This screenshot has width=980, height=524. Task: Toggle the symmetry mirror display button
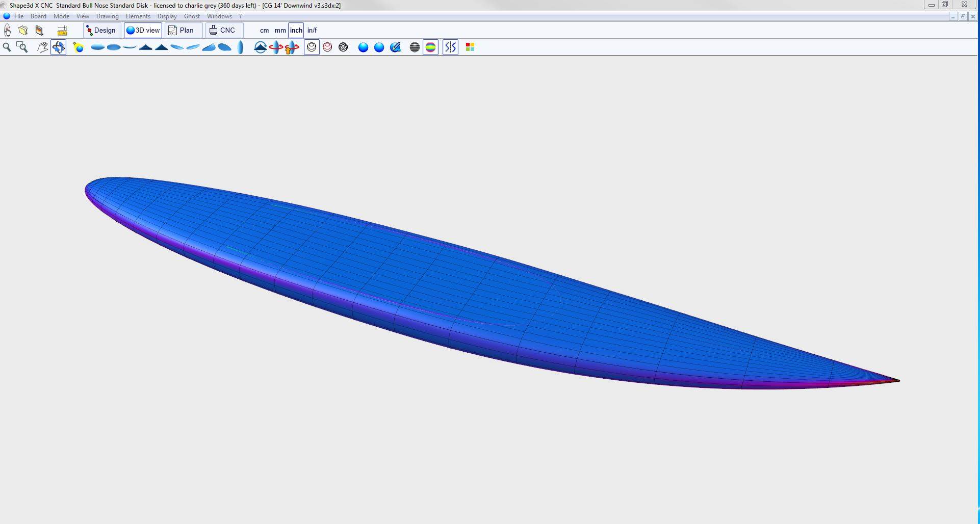[x=450, y=47]
